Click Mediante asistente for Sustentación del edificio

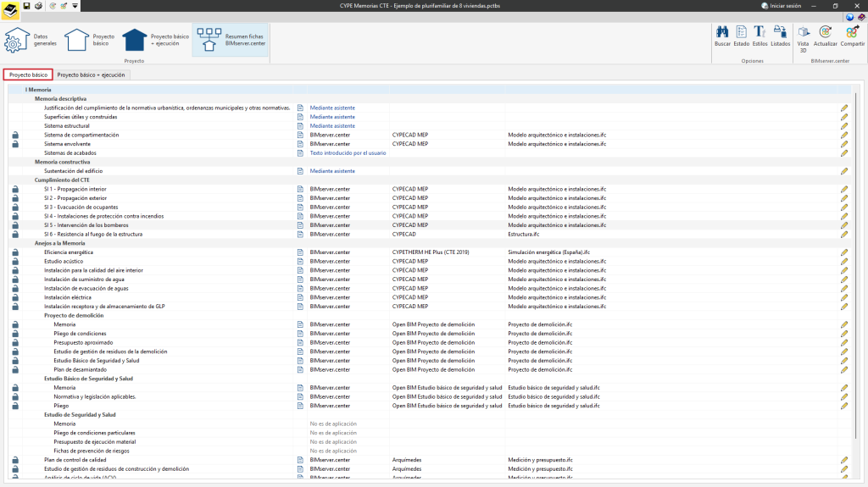coord(332,171)
